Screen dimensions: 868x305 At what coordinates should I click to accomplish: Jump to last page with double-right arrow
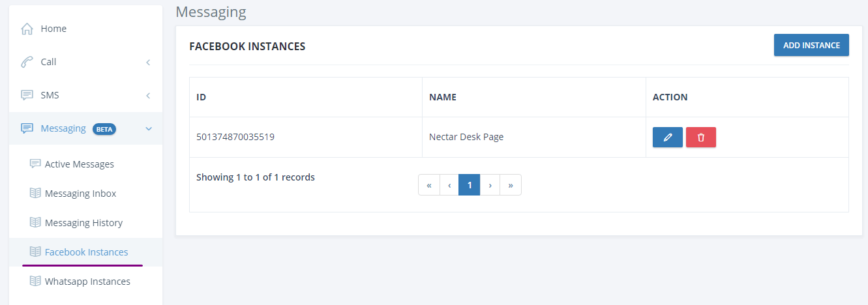tap(511, 184)
